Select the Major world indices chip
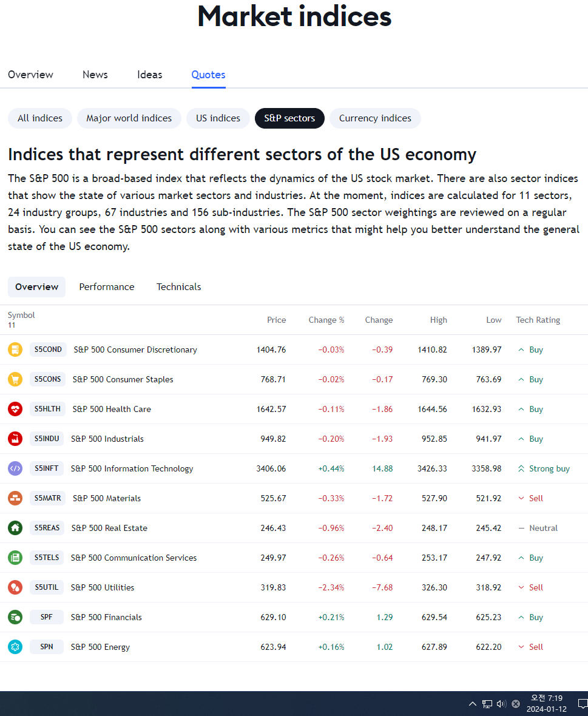The image size is (588, 716). (x=129, y=118)
